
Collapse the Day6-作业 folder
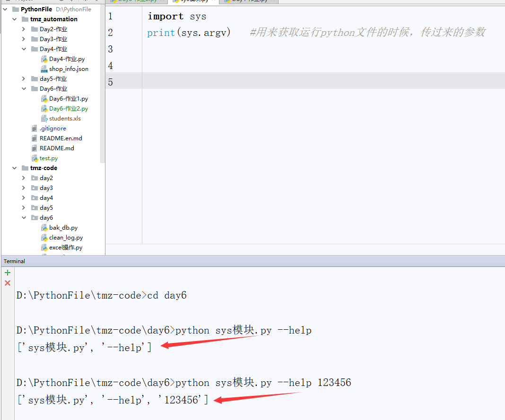[x=24, y=88]
